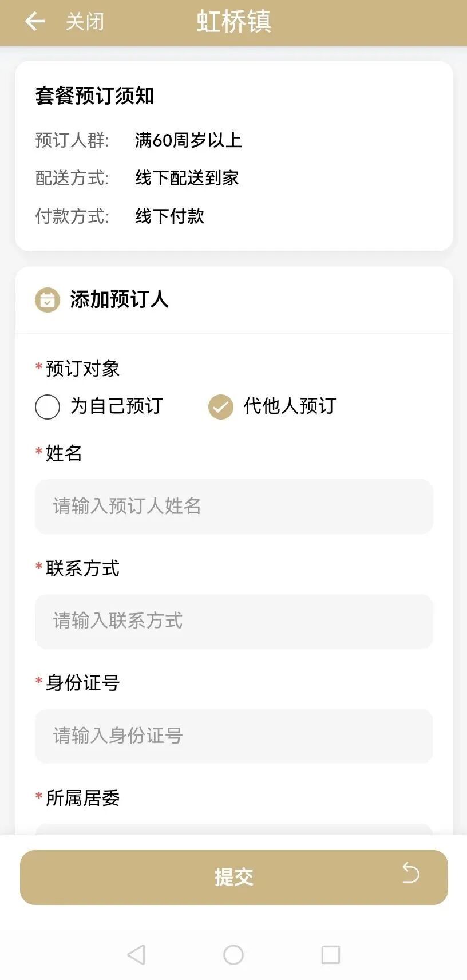The image size is (467, 980).
Task: Tap the calendar icon beside 添加预订人
Action: point(47,299)
